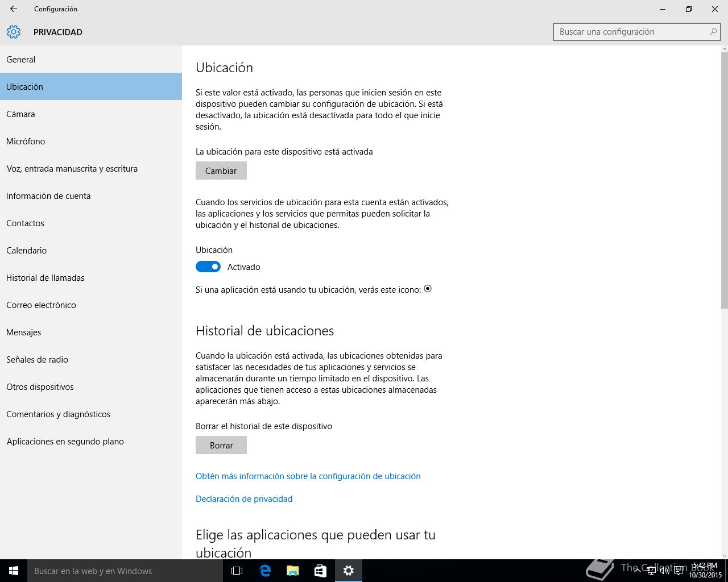Focus the Buscar una configuración field
Image resolution: width=728 pixels, height=582 pixels.
[x=637, y=32]
